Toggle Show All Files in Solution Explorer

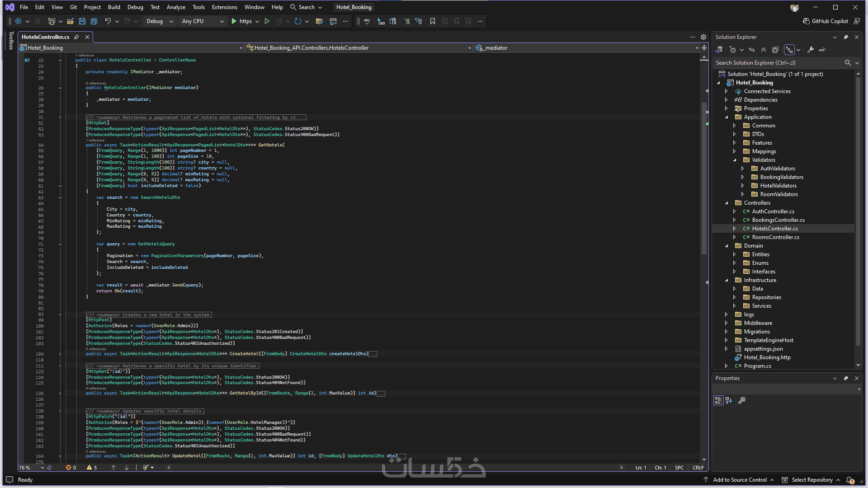point(775,50)
